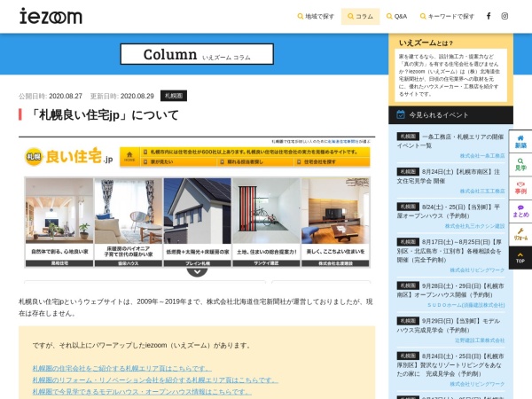
Task: Open event 平屋オープンハウス（予約制）
Action: coord(450,211)
